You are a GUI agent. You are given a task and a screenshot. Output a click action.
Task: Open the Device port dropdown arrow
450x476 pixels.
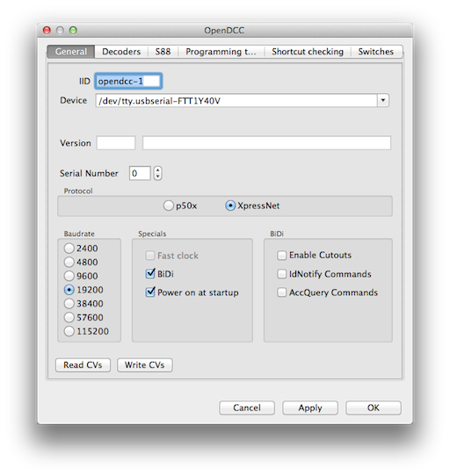point(383,100)
